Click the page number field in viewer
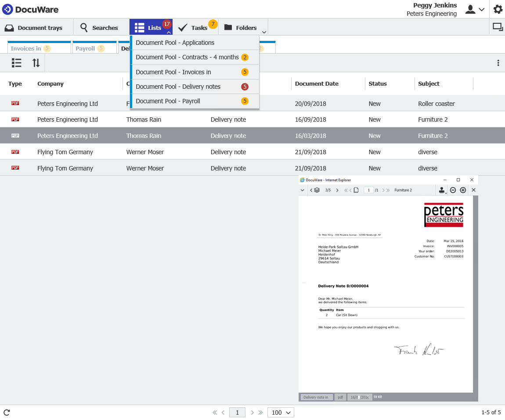This screenshot has height=420, width=505. click(x=369, y=190)
